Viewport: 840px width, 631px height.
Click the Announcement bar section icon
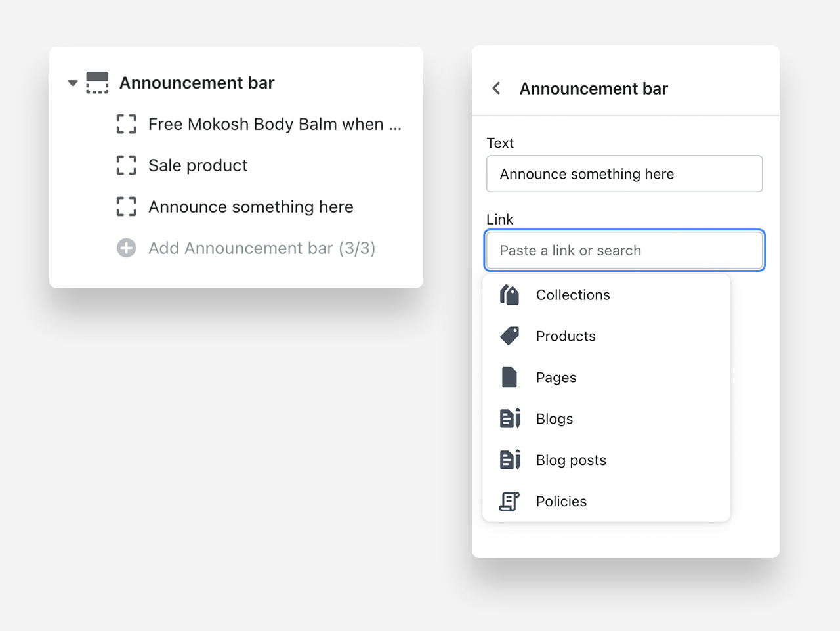[x=97, y=83]
